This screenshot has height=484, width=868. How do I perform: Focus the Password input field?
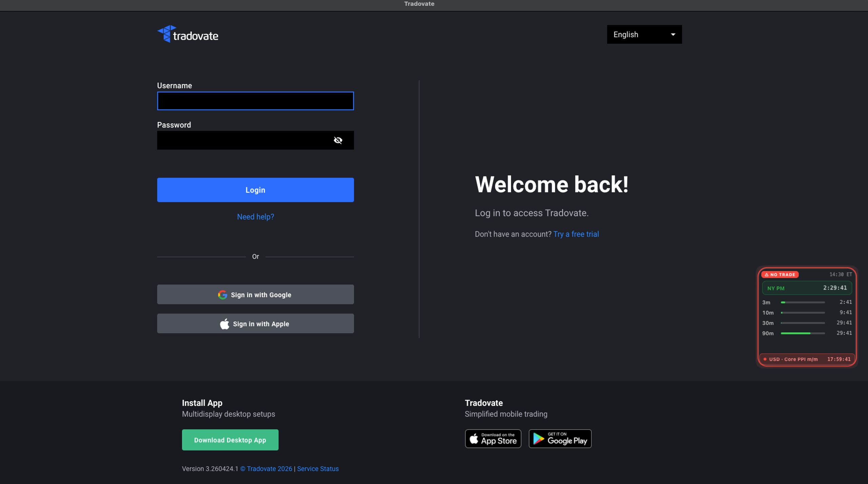tap(255, 140)
